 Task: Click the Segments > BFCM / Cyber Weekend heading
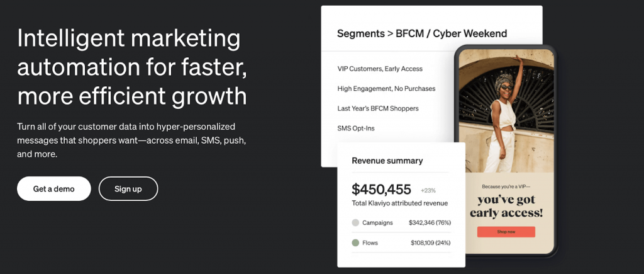[x=421, y=33]
